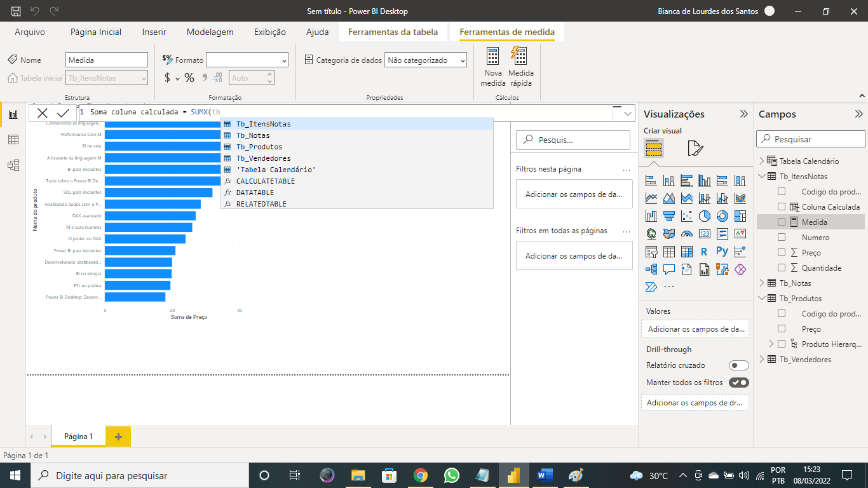Cancel the formula with the X
The width and height of the screenshot is (868, 488).
[x=43, y=113]
